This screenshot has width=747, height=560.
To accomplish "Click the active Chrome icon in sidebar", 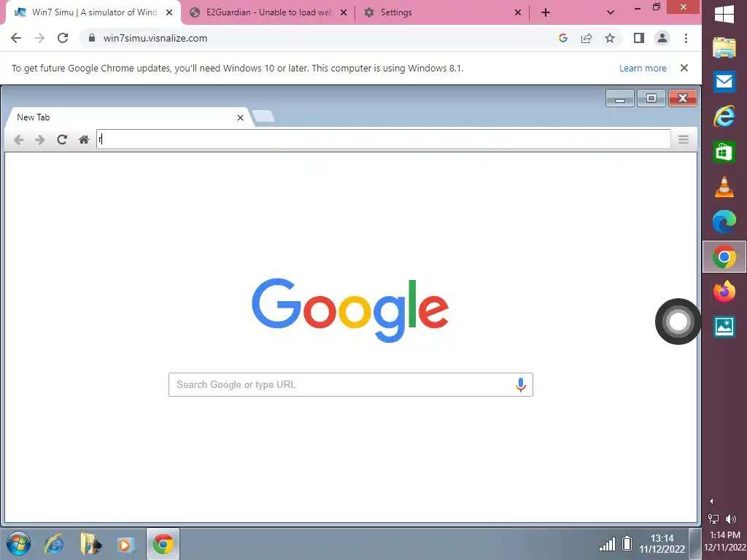I will point(724,257).
